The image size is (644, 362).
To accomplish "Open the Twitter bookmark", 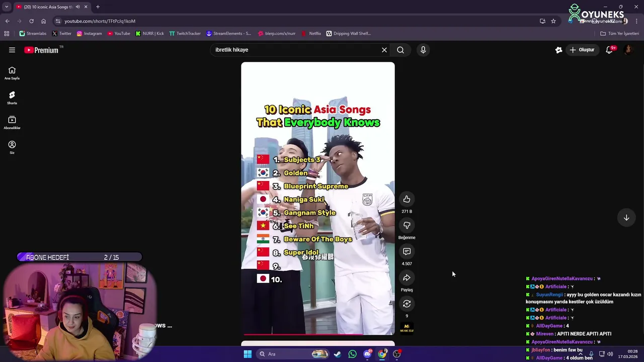I will [x=62, y=34].
